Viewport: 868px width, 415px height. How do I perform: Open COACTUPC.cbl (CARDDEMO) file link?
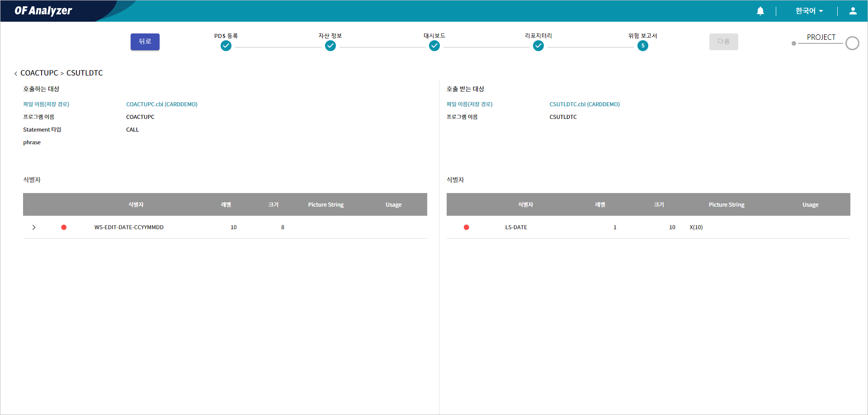[x=162, y=104]
